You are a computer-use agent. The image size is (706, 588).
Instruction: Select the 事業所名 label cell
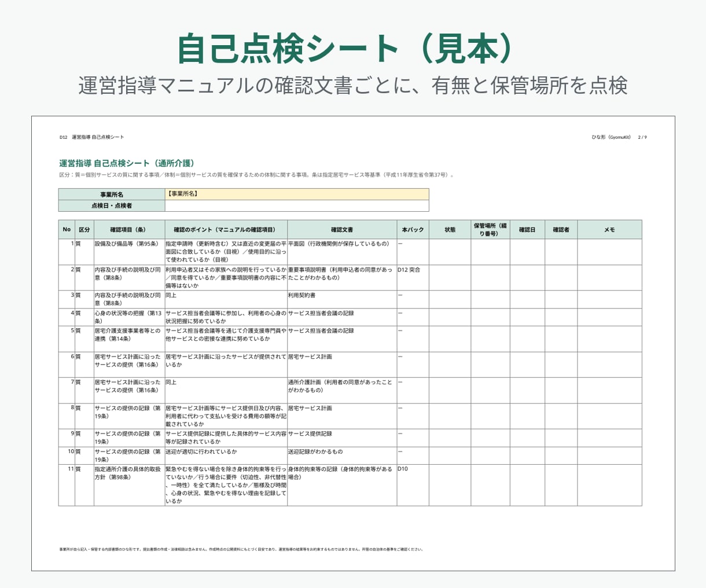[x=112, y=194]
